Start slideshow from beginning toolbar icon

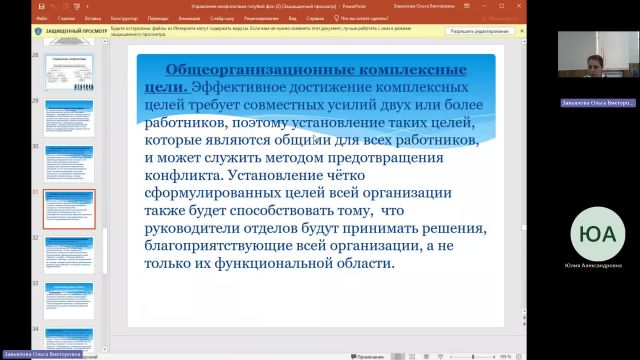point(77,6)
